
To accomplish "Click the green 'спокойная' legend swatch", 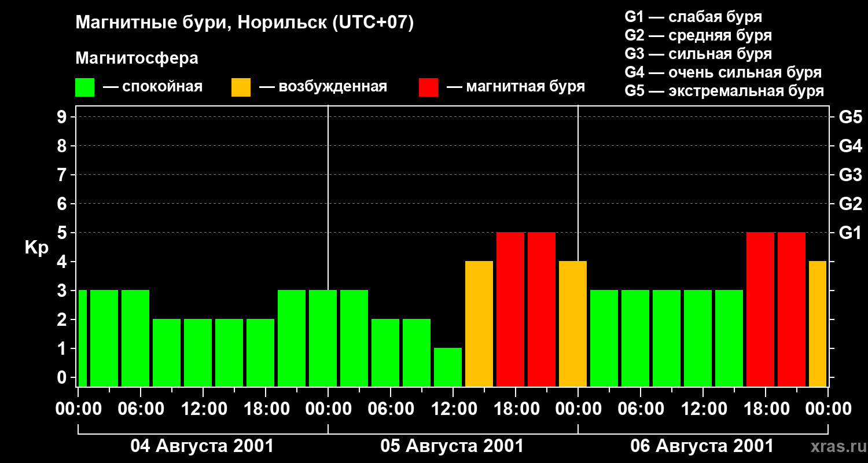I will (x=85, y=87).
